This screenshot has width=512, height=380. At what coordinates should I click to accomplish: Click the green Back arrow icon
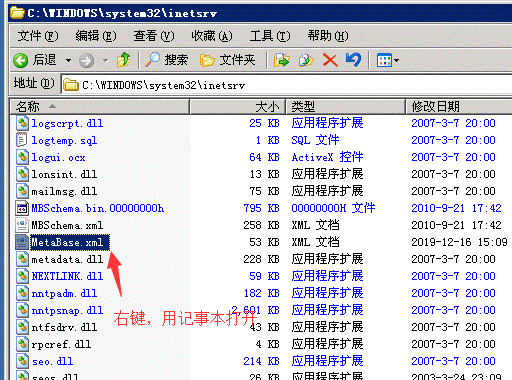tap(21, 60)
